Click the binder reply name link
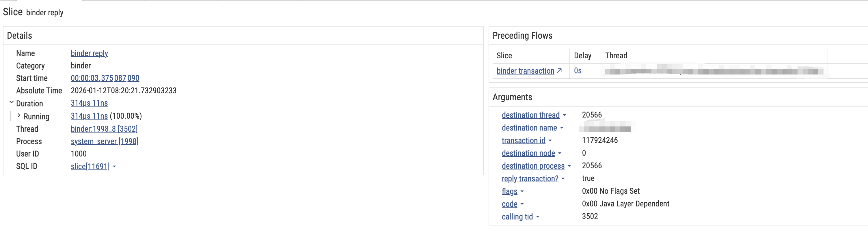Image resolution: width=868 pixels, height=235 pixels. pyautogui.click(x=89, y=53)
